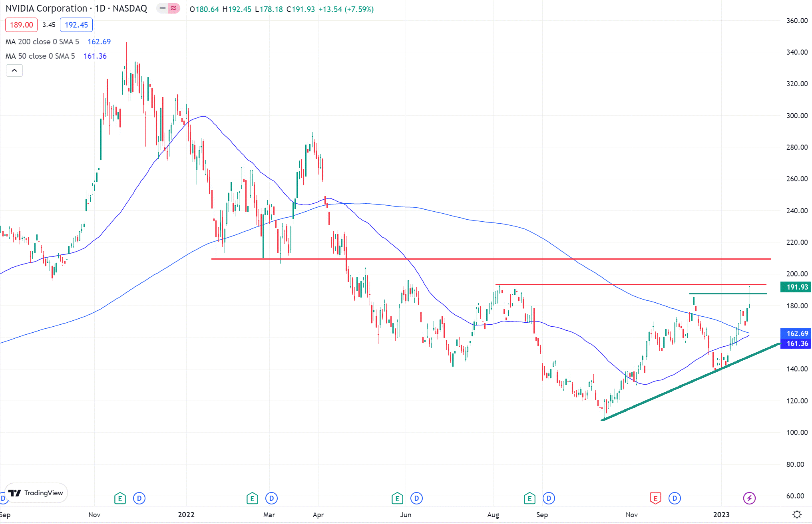Click the 60.00 price axis label

pos(795,496)
